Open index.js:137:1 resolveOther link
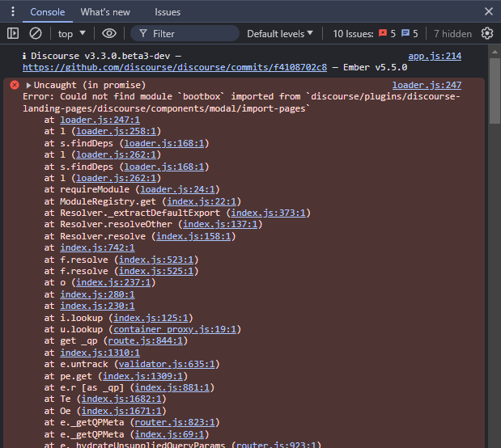Viewport: 501px width, 448px height. pyautogui.click(x=220, y=224)
